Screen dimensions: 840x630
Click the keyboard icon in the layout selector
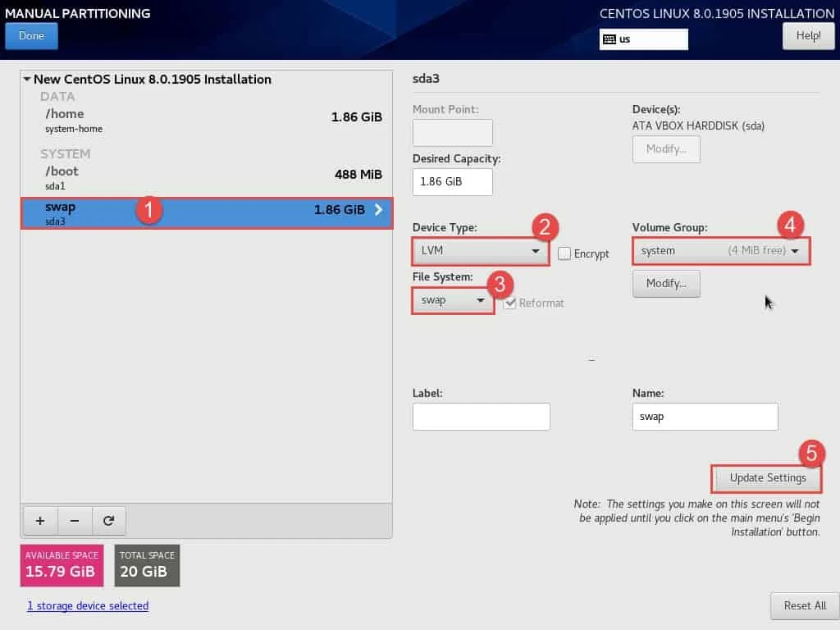click(x=608, y=39)
